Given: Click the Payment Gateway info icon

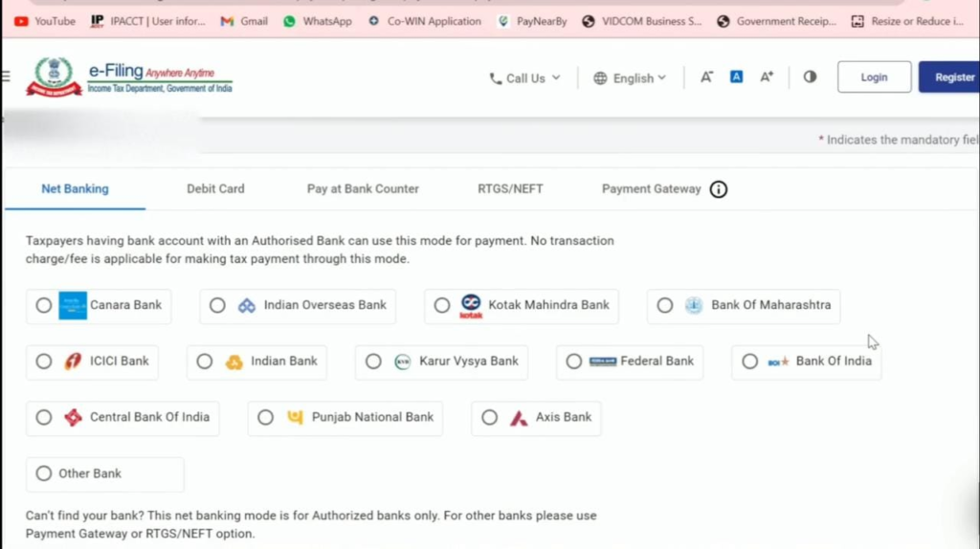Looking at the screenshot, I should click(719, 189).
